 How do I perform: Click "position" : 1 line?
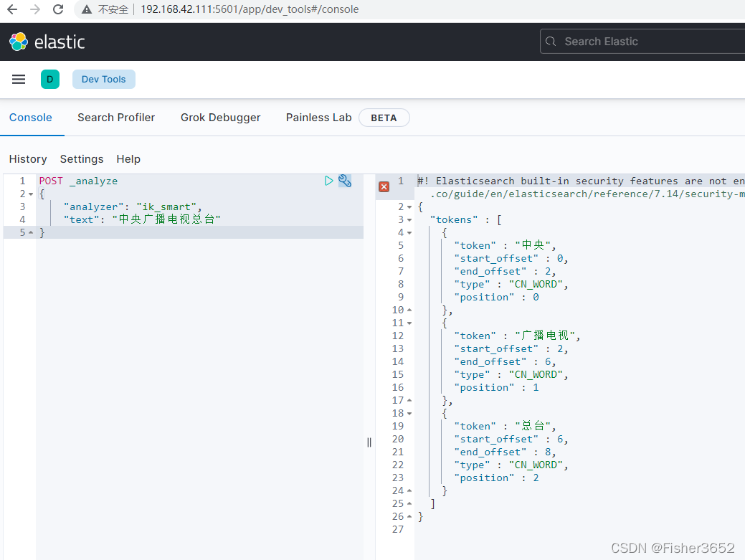(x=496, y=388)
